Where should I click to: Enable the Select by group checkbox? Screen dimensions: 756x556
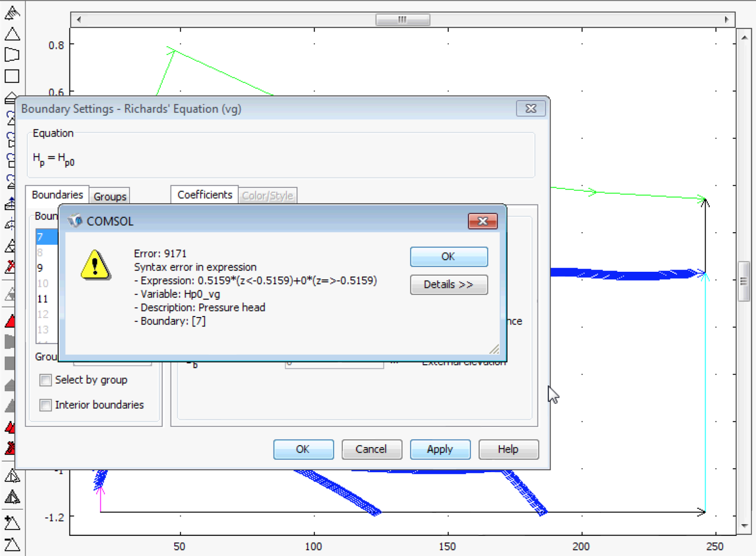pyautogui.click(x=46, y=380)
